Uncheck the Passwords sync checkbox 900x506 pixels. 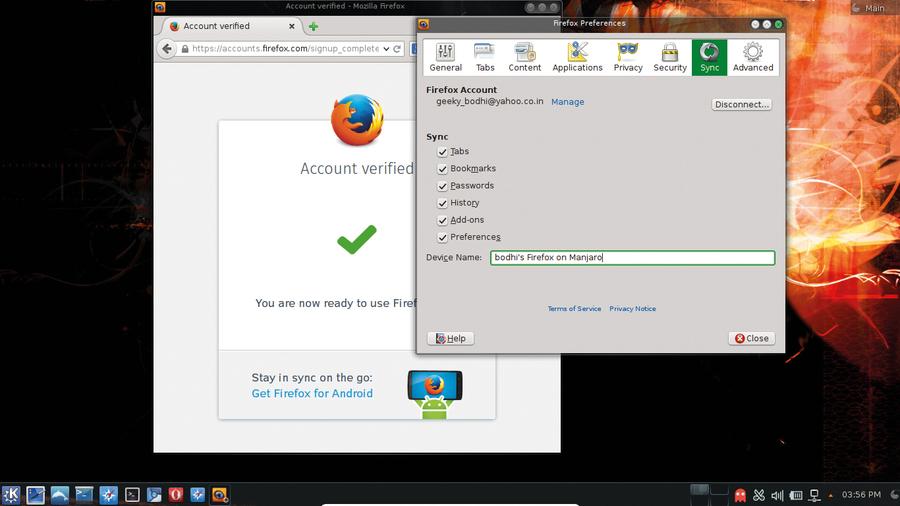click(x=442, y=186)
